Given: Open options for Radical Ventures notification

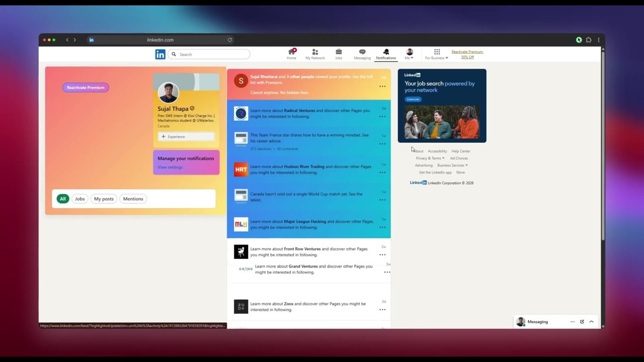Looking at the screenshot, I should 382,117.
